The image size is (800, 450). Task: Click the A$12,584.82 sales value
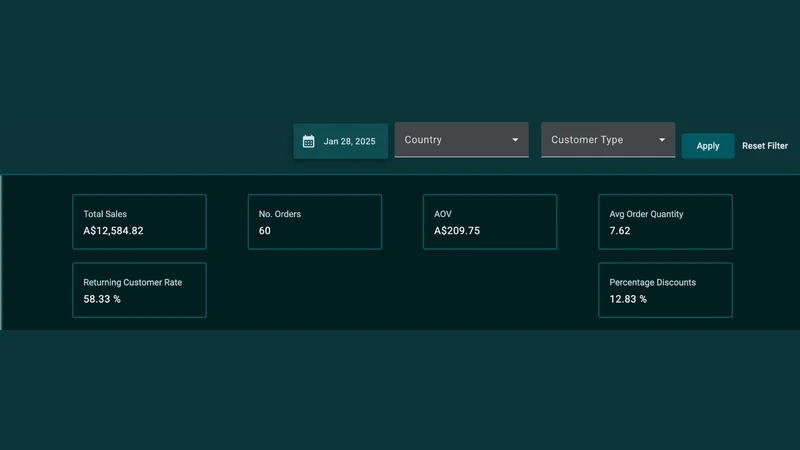(x=113, y=231)
